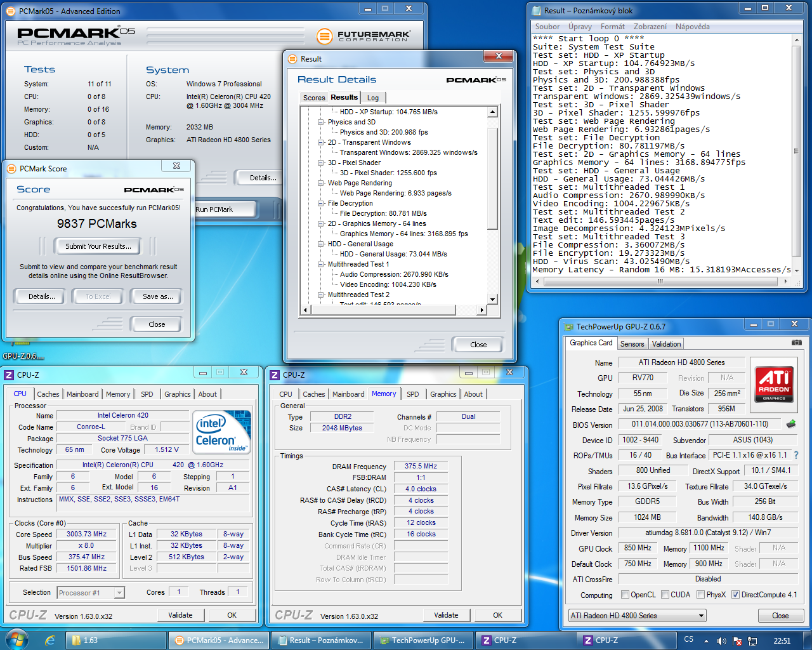812x650 pixels.
Task: Click Details... in PCMark Score window
Action: pos(41,296)
